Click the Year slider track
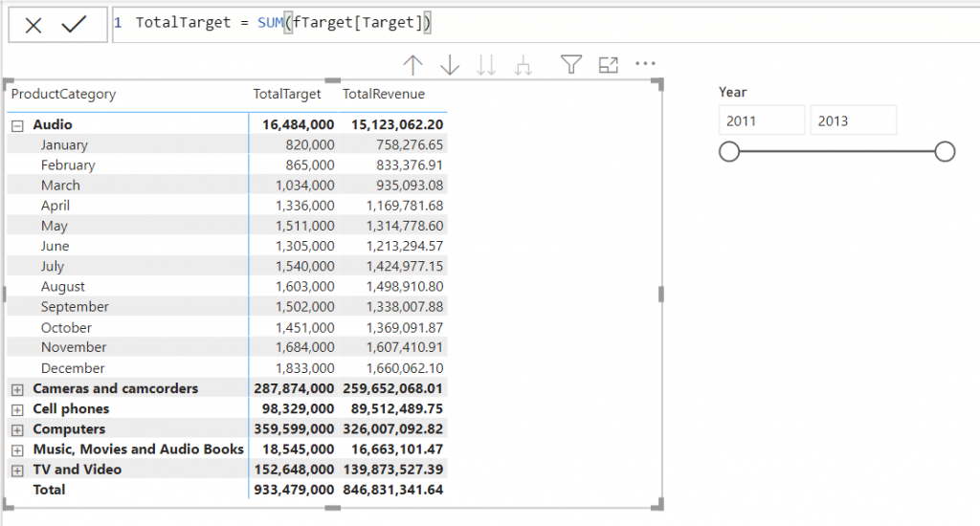 [x=836, y=151]
